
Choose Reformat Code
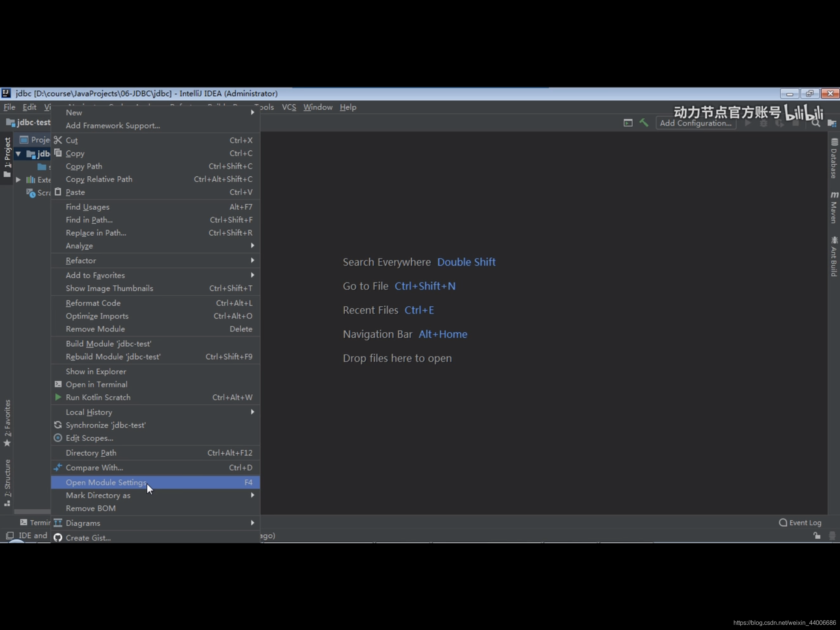pos(155,303)
